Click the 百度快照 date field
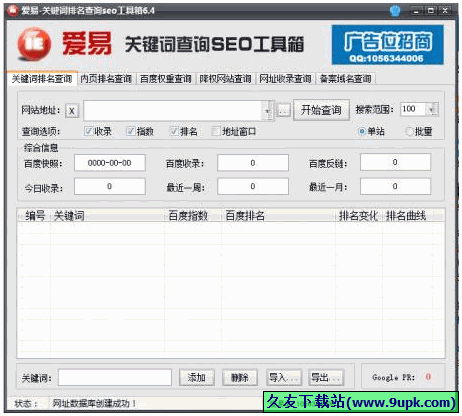The image size is (462, 416). 110,163
